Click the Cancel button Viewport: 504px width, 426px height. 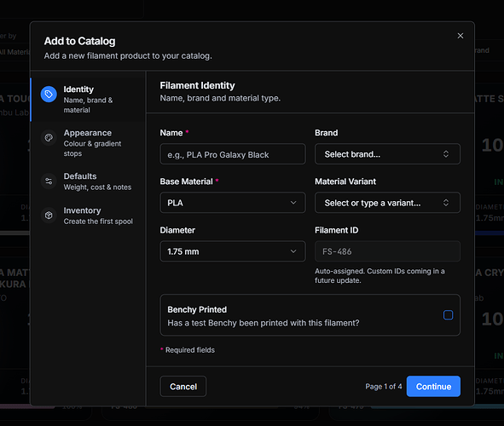[x=183, y=387]
